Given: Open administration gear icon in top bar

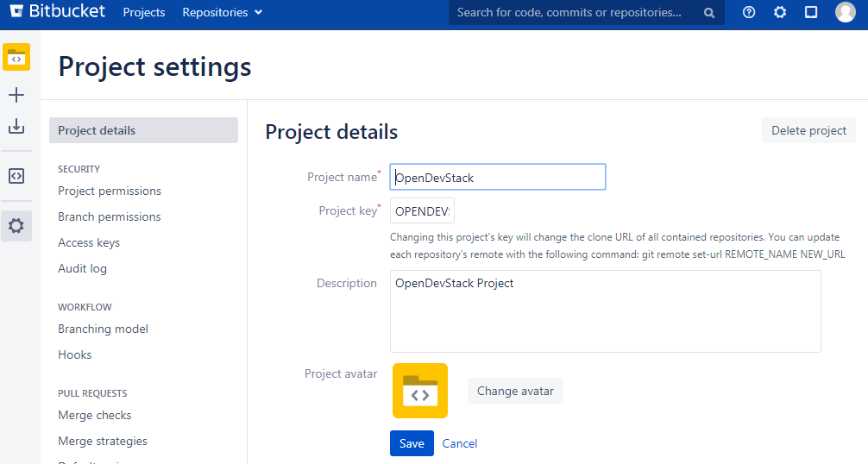Looking at the screenshot, I should (780, 12).
